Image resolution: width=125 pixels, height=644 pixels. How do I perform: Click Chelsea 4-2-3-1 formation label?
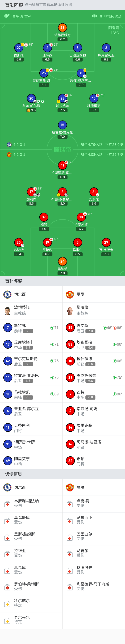(19, 145)
